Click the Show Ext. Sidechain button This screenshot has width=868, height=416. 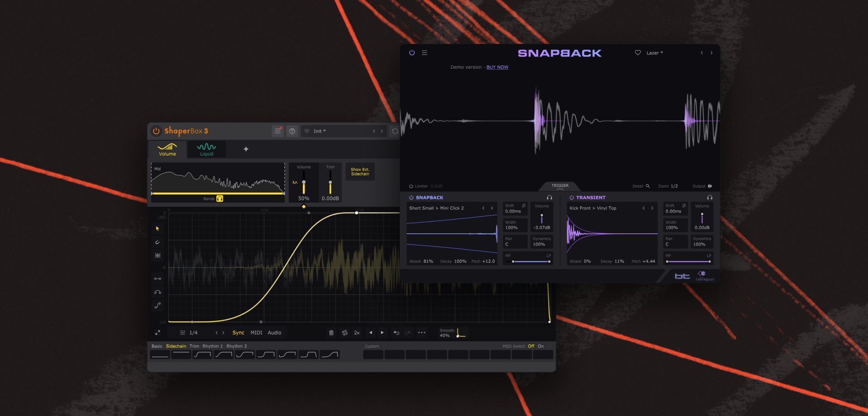point(360,172)
